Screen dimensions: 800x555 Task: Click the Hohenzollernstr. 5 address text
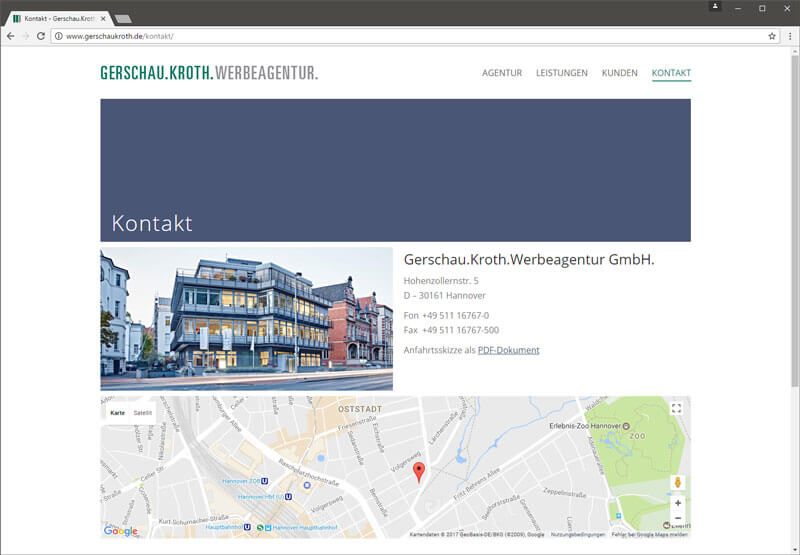click(441, 281)
